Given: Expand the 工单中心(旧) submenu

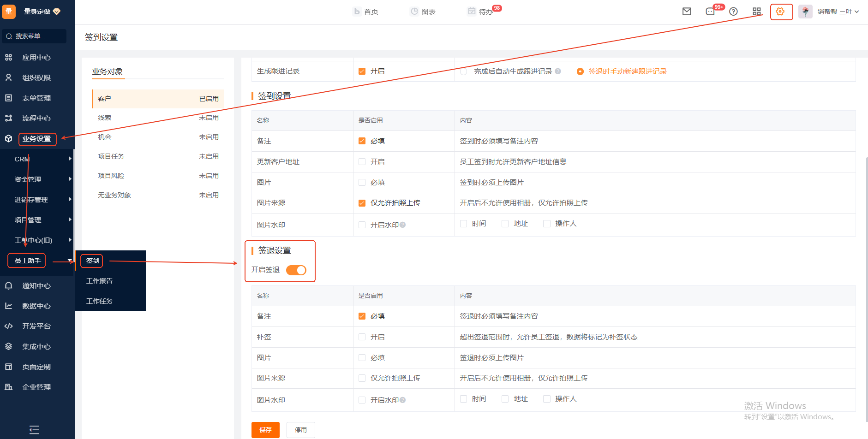Looking at the screenshot, I should tap(70, 240).
